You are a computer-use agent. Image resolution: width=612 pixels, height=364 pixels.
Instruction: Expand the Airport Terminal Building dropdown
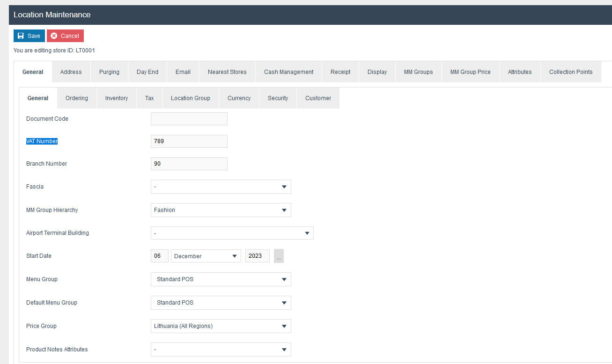(x=232, y=233)
